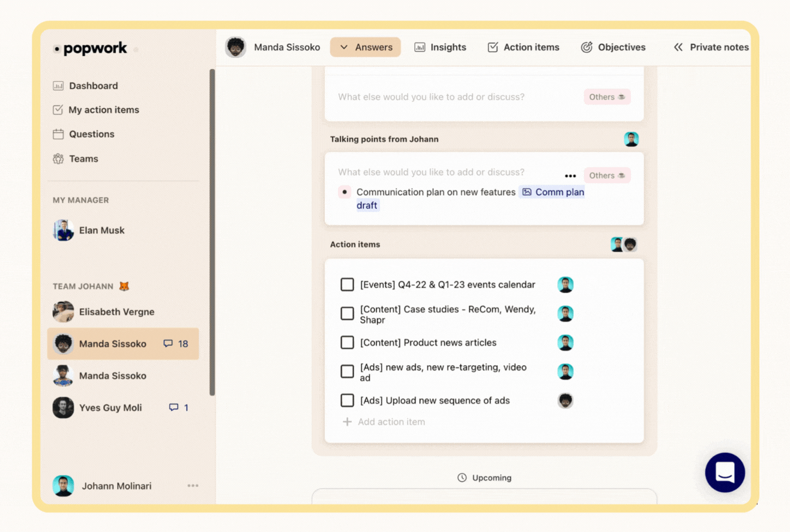Check Upload new sequence of ads item

pos(347,401)
